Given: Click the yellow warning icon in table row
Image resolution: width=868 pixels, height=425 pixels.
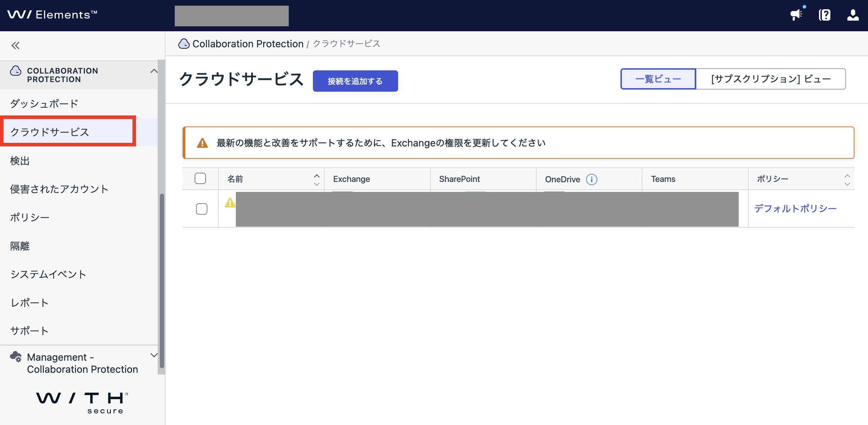Looking at the screenshot, I should pos(230,203).
